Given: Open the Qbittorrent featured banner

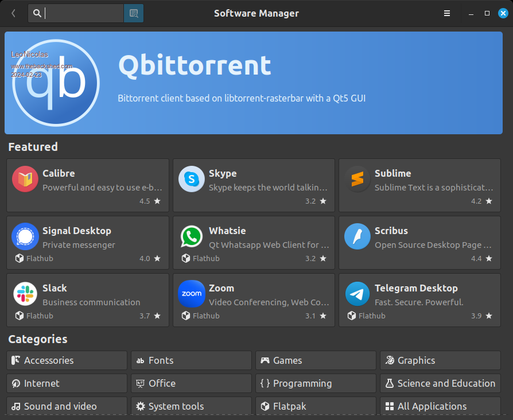Looking at the screenshot, I should (253, 83).
